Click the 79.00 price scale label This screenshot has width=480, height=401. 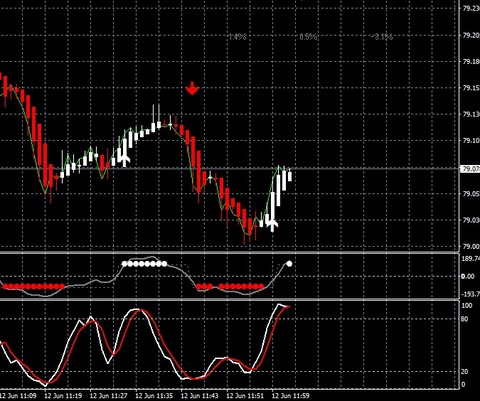click(471, 246)
